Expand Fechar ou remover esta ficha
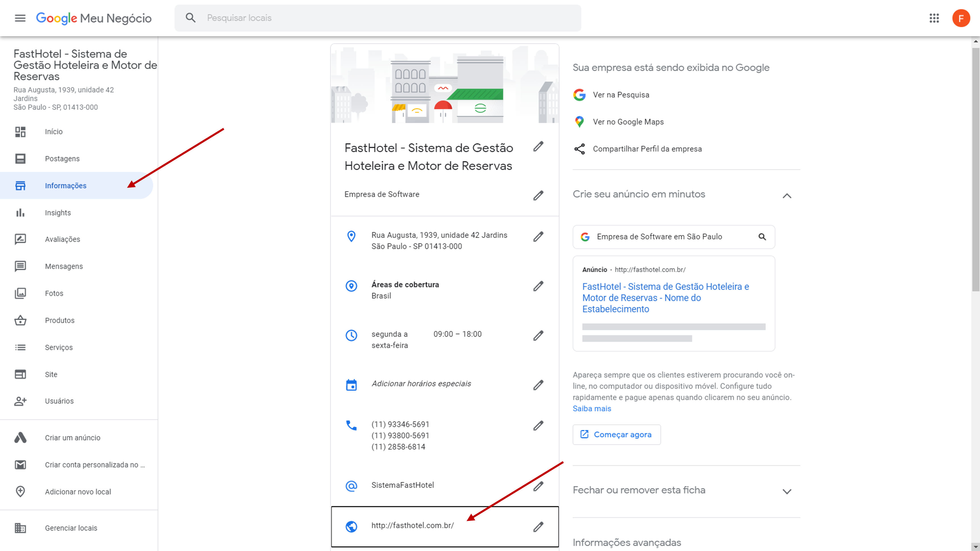 point(787,491)
